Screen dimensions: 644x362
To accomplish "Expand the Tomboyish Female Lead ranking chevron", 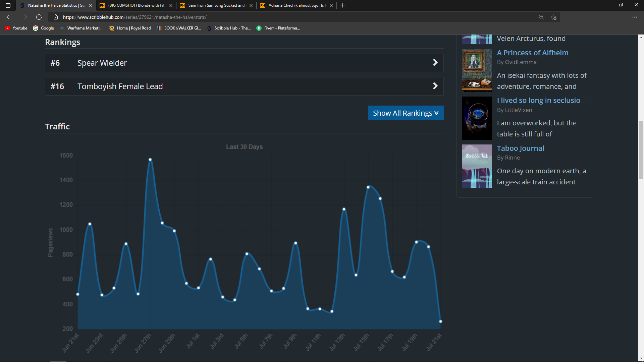I will coord(435,86).
